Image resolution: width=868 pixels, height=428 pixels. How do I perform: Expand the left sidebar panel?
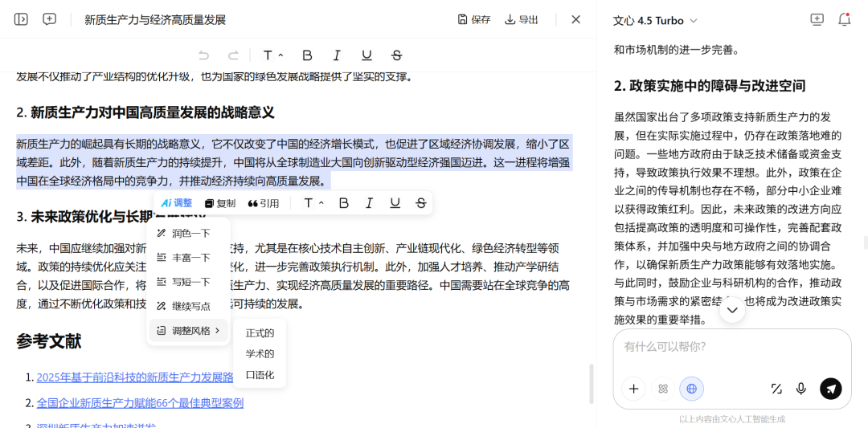[21, 19]
